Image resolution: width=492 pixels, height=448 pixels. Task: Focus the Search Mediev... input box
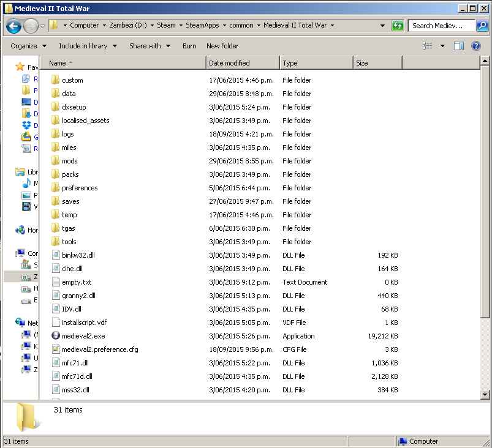pos(442,26)
